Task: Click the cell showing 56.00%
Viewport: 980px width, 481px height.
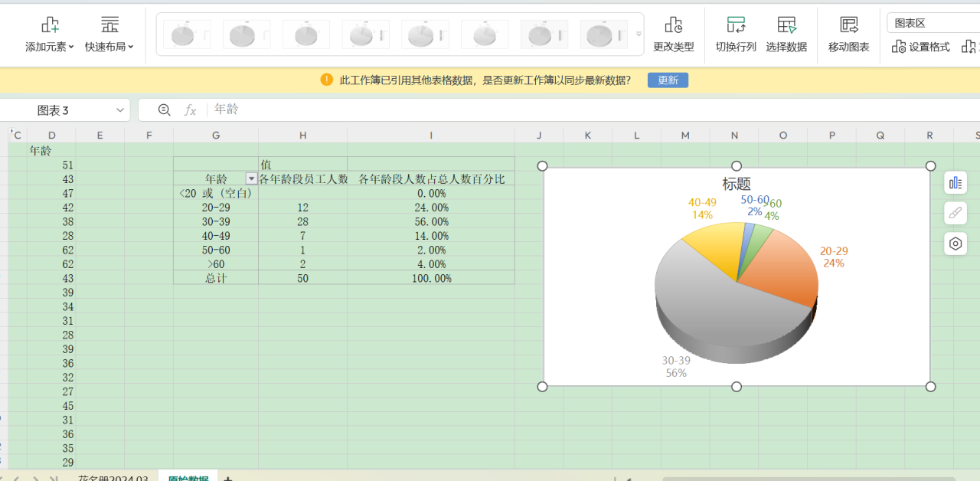Action: coord(431,221)
